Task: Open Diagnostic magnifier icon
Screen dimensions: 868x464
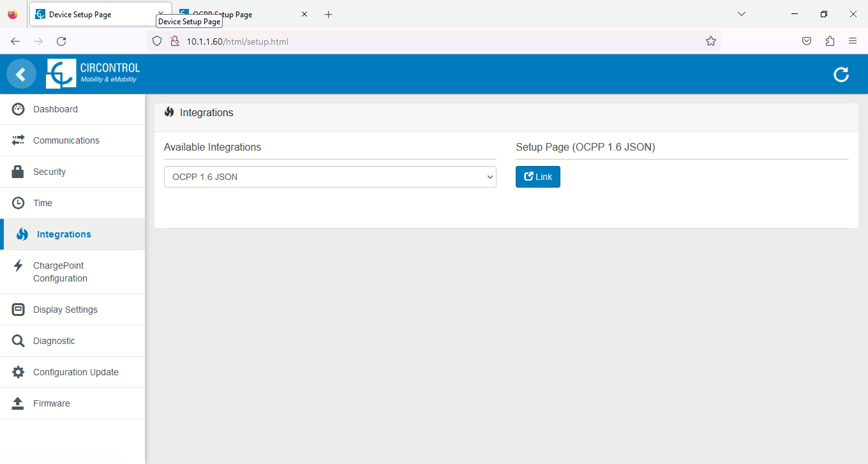Action: click(x=19, y=341)
